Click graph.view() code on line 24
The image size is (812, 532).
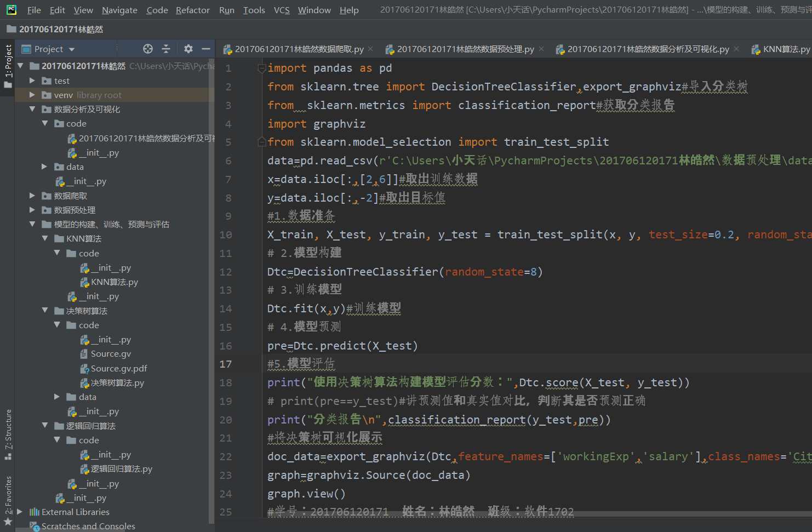click(306, 494)
